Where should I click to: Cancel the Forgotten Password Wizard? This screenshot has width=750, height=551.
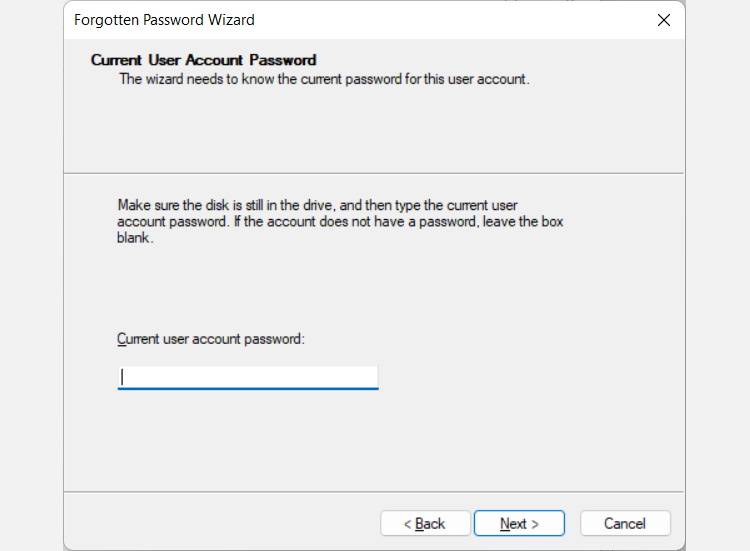pyautogui.click(x=625, y=523)
